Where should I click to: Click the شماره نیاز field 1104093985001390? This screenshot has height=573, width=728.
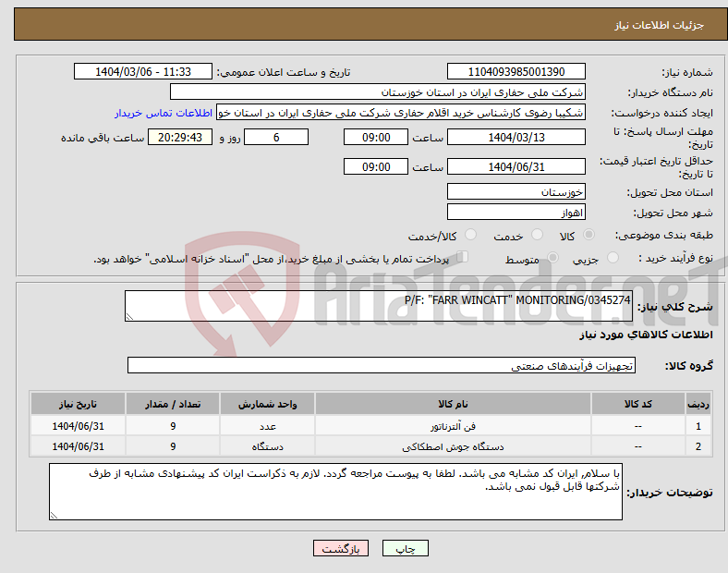(516, 71)
